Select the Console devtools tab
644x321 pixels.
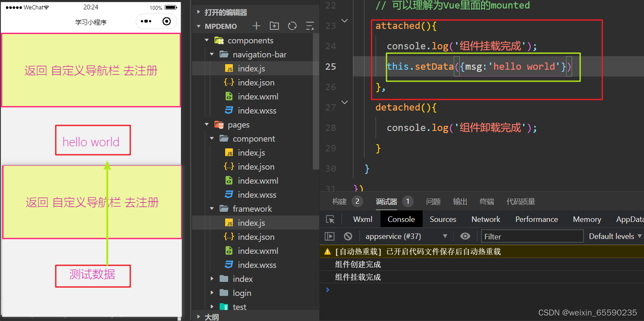401,219
